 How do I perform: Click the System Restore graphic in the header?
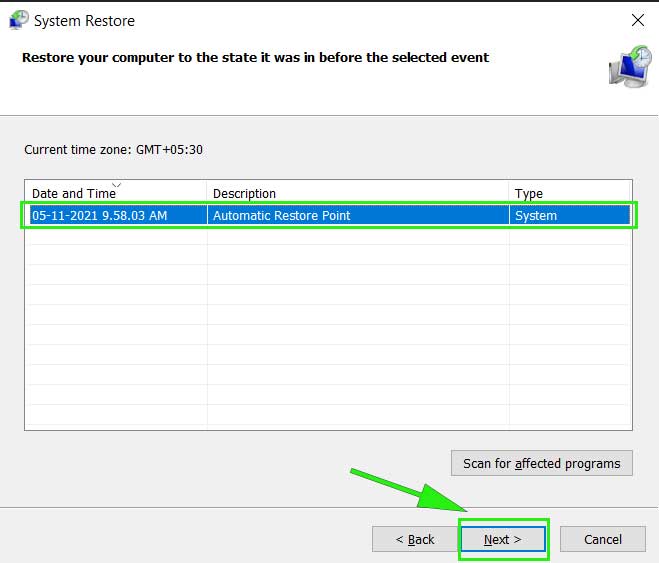point(630,66)
